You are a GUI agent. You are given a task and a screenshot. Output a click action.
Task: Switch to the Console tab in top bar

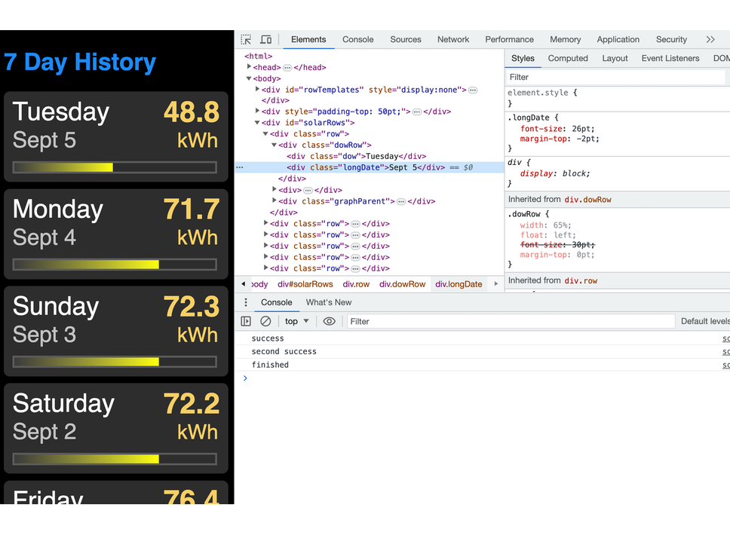[x=358, y=39]
